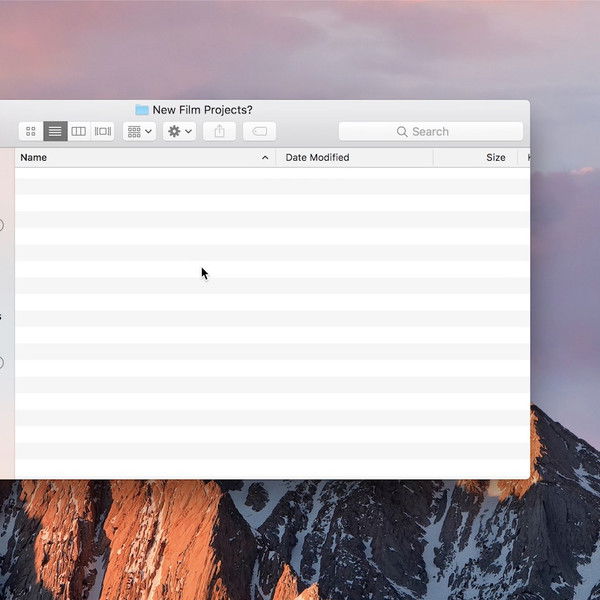Open the item arrangement dropdown
The width and height of the screenshot is (600, 600).
139,131
